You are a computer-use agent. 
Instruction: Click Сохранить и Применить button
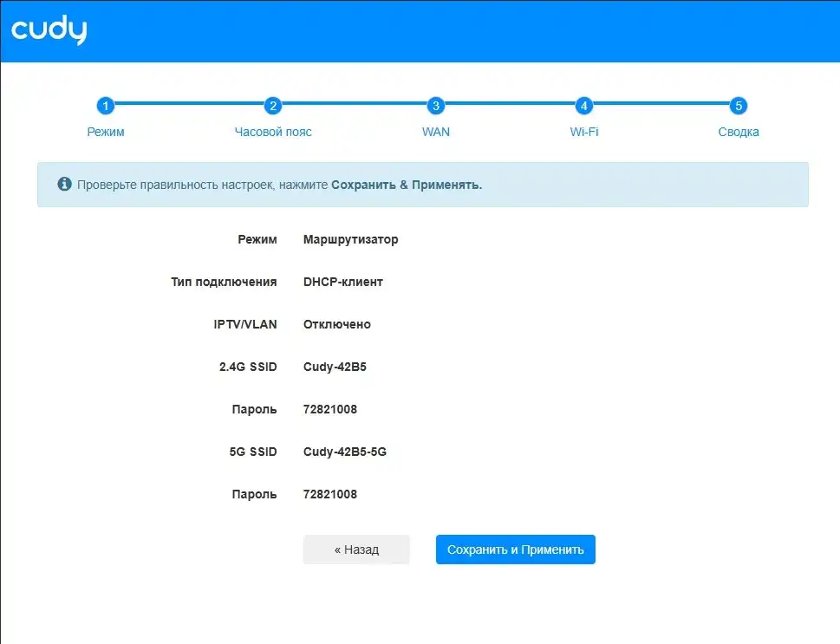515,550
